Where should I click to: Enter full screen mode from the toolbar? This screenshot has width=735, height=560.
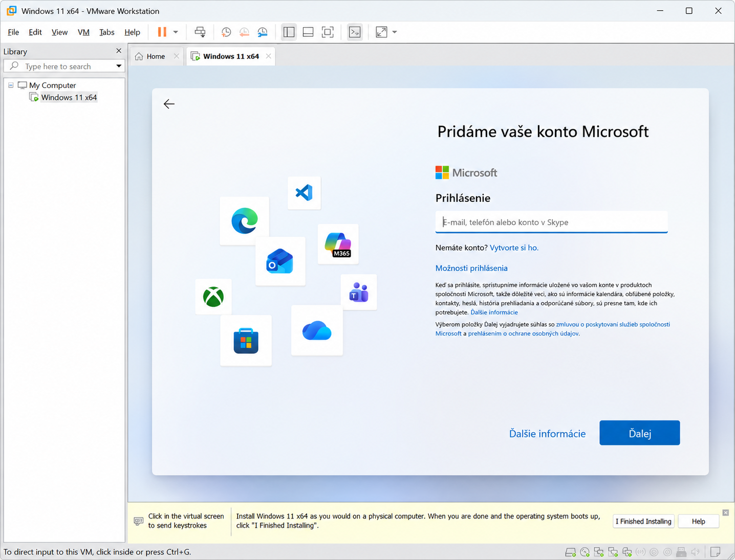[x=328, y=32]
